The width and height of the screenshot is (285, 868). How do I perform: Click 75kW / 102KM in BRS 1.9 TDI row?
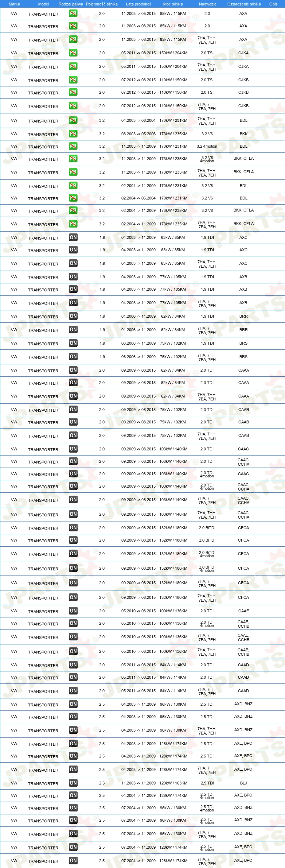(173, 343)
